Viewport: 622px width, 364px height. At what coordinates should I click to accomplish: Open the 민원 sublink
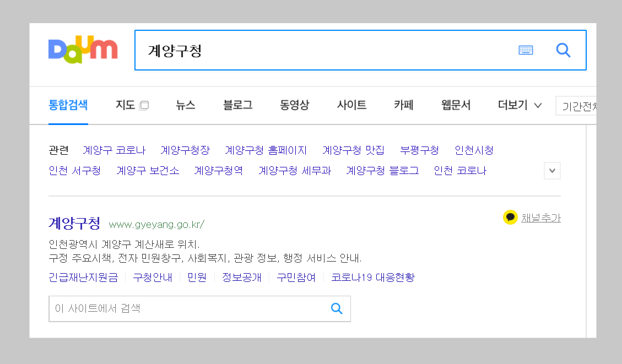pyautogui.click(x=197, y=278)
